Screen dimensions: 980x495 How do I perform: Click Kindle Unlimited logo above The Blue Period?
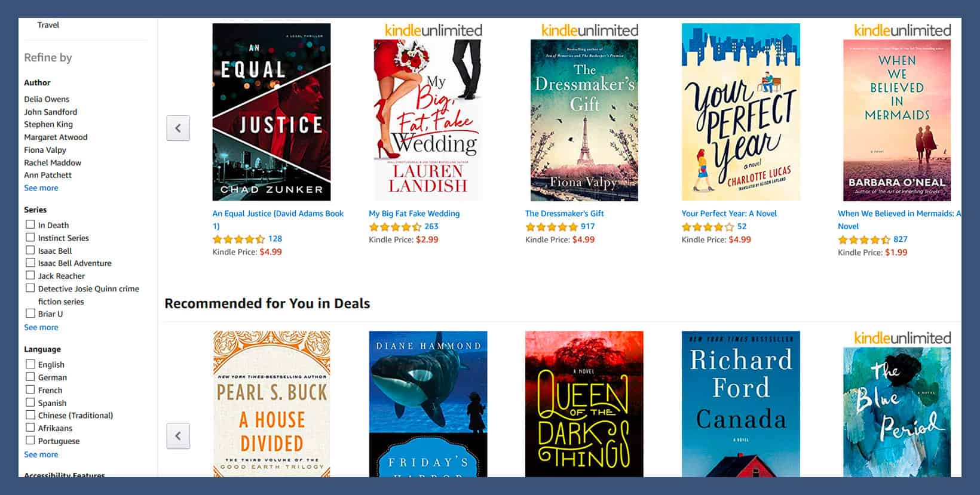point(902,337)
